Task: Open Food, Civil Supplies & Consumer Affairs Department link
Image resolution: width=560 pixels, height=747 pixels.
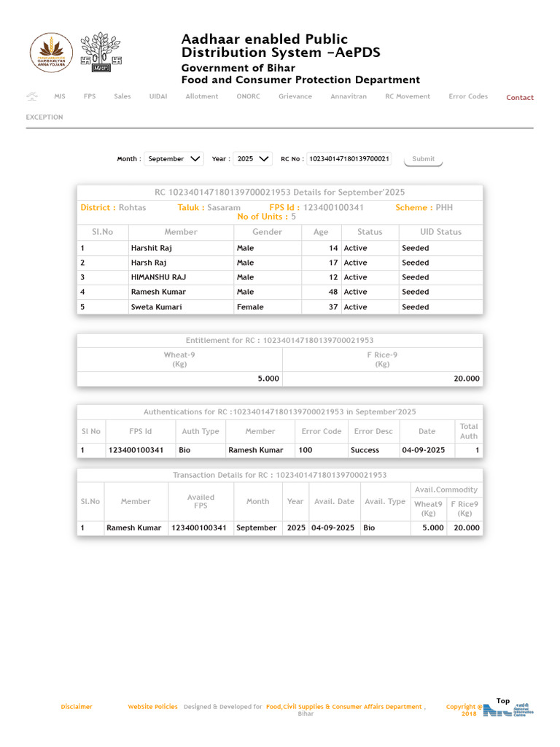Action: [344, 706]
